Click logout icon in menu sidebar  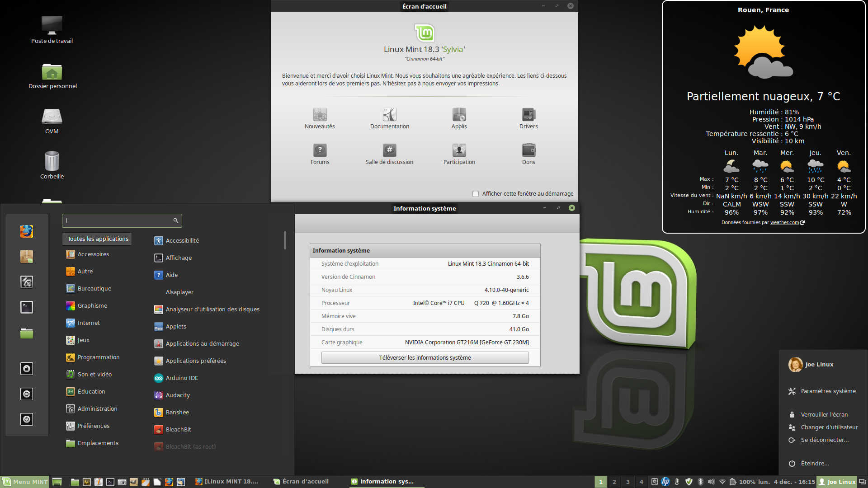pos(27,394)
